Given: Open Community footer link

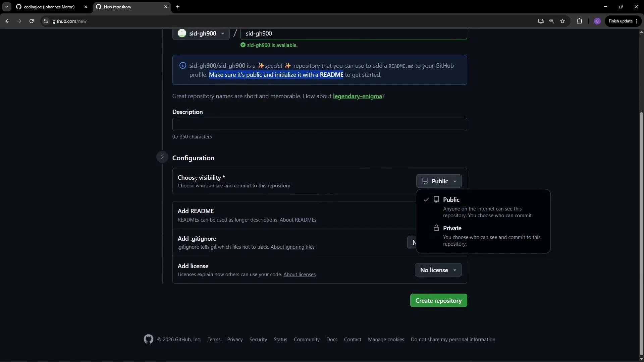Looking at the screenshot, I should pos(307,340).
